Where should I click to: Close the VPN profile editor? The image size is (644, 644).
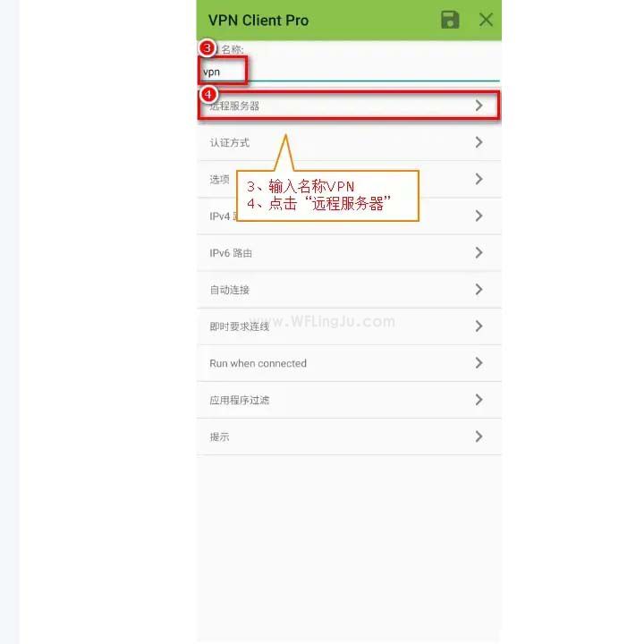tap(486, 20)
